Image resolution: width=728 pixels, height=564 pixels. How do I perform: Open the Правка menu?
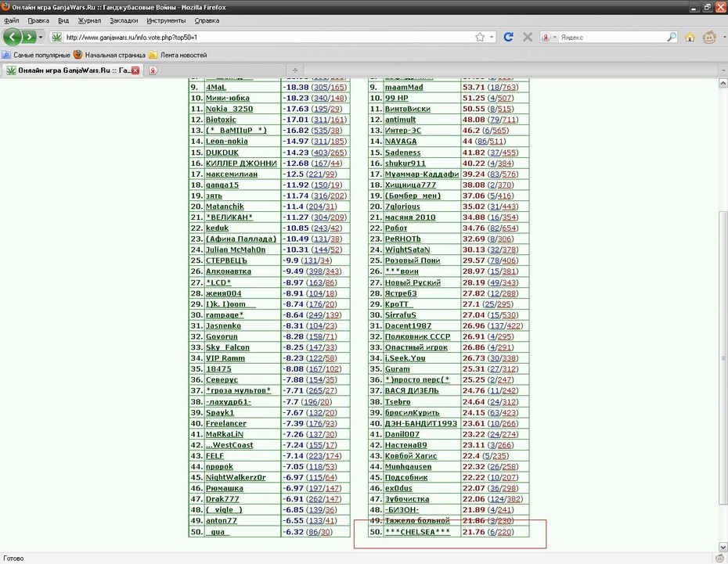click(x=38, y=20)
